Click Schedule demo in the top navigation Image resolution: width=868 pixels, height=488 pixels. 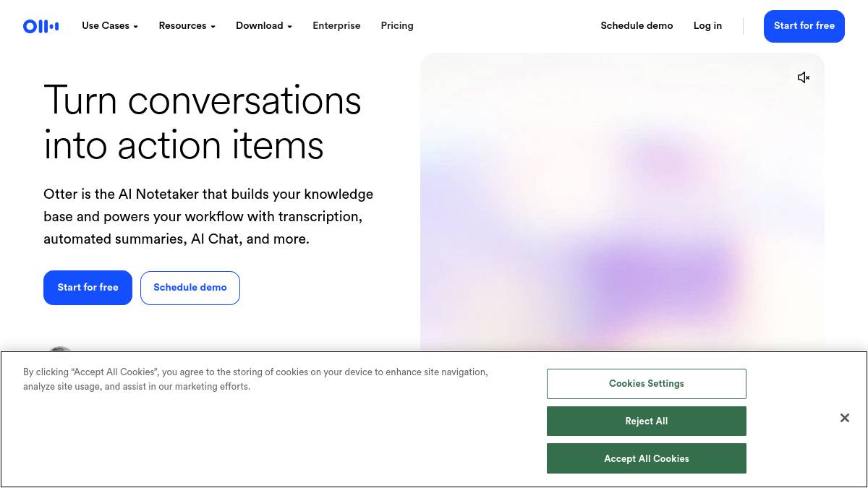(637, 26)
